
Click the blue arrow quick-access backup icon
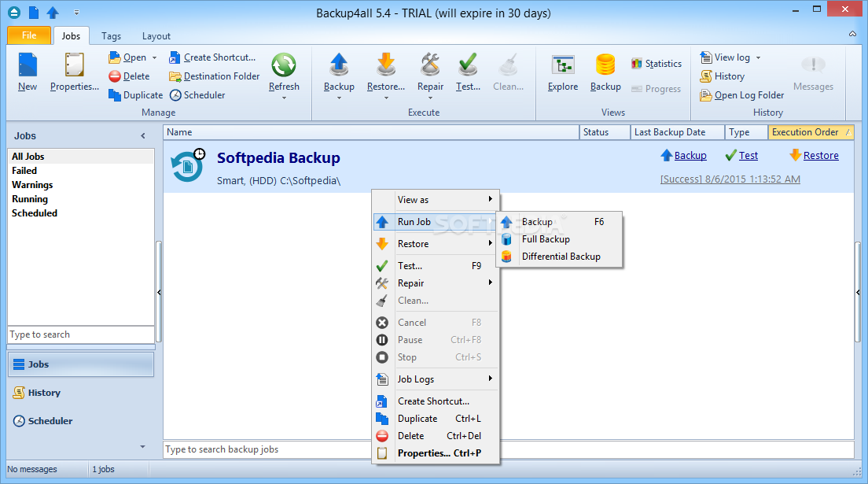53,12
